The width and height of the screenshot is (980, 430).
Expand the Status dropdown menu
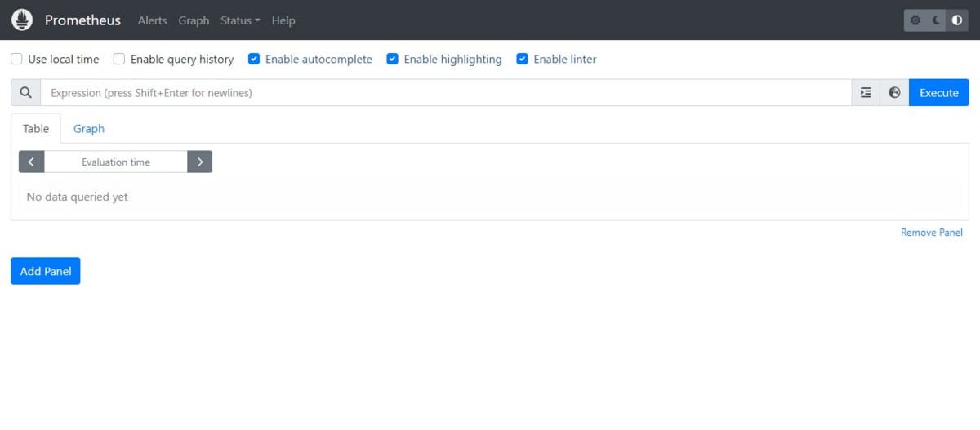click(240, 20)
